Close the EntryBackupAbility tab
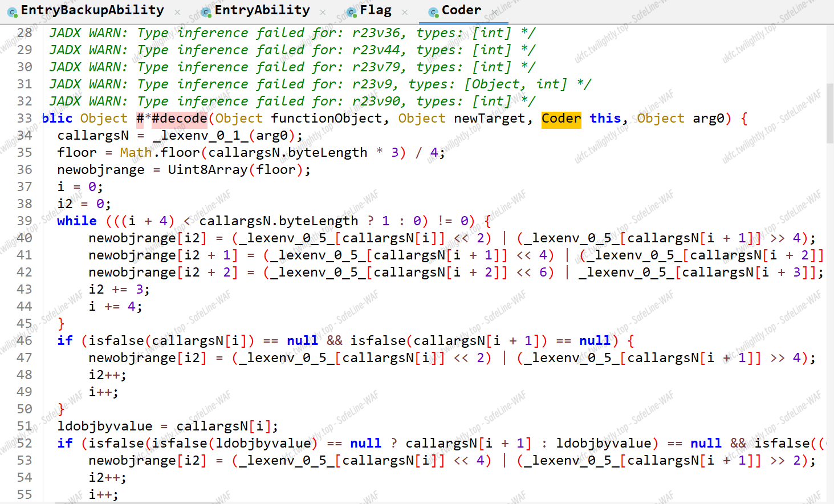Image resolution: width=834 pixels, height=504 pixels. click(x=177, y=12)
